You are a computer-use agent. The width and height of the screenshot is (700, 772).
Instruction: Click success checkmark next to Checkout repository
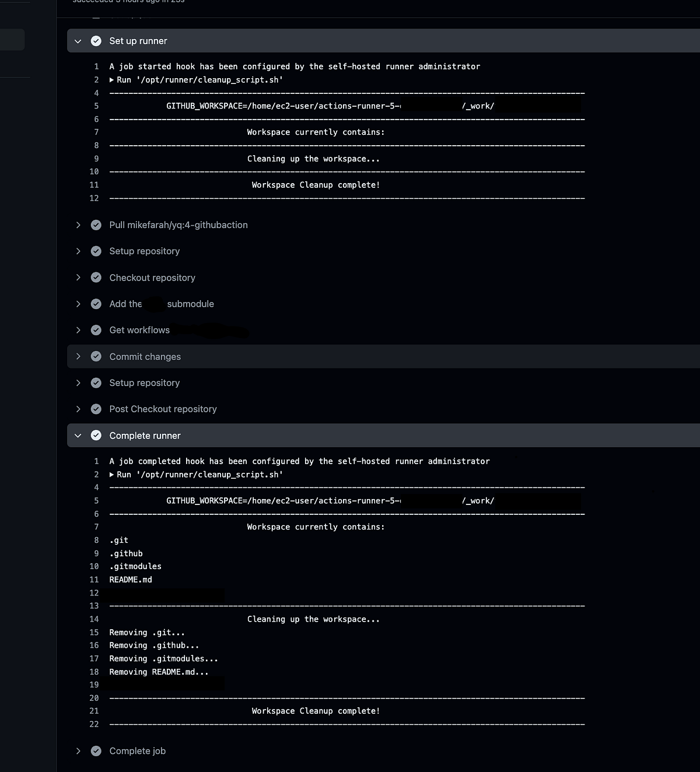[x=96, y=277]
